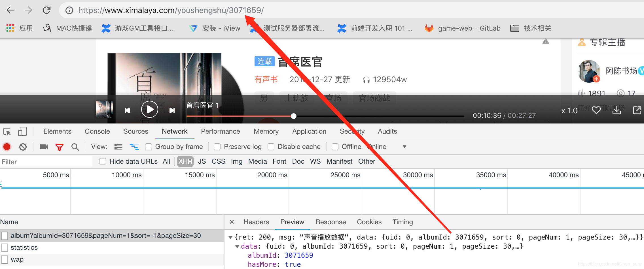644x269 pixels.
Task: Open the 阿陈书场 anchor profile name
Action: pos(621,71)
